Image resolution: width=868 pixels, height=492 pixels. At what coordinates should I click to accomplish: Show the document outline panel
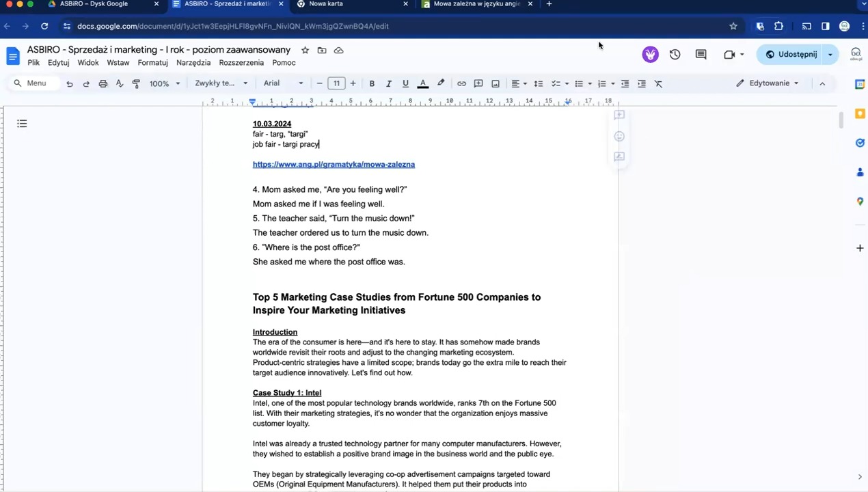(x=22, y=124)
